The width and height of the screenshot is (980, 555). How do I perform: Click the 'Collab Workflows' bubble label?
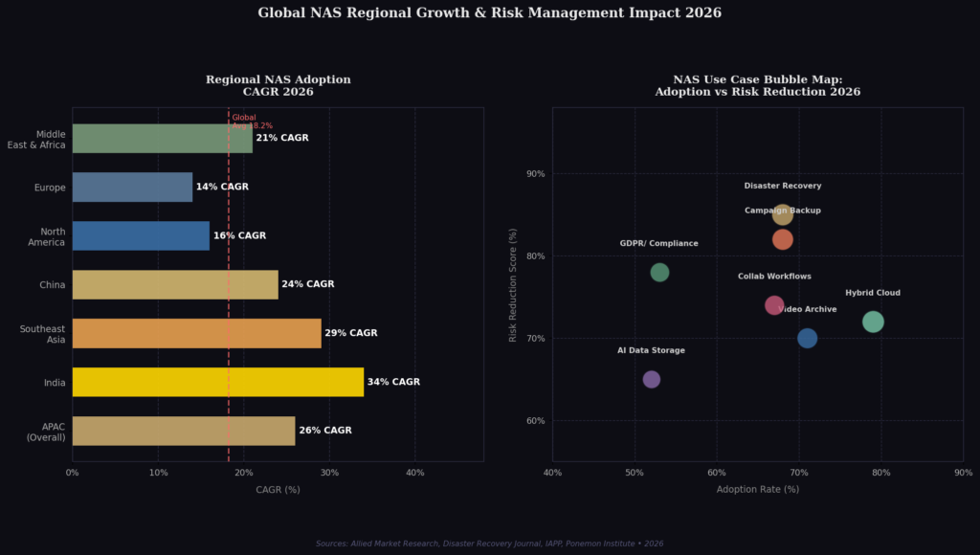[x=774, y=277]
